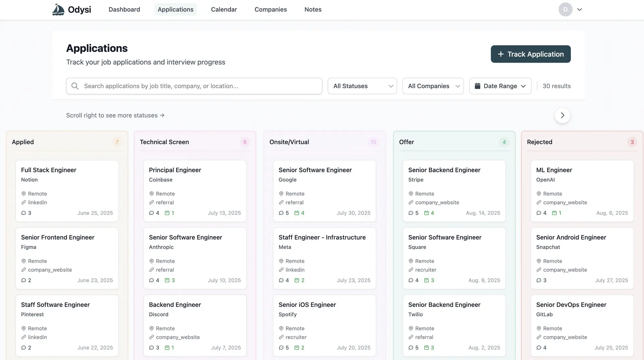The height and width of the screenshot is (360, 644).
Task: Click the comments icon on Stripe card
Action: tap(411, 213)
